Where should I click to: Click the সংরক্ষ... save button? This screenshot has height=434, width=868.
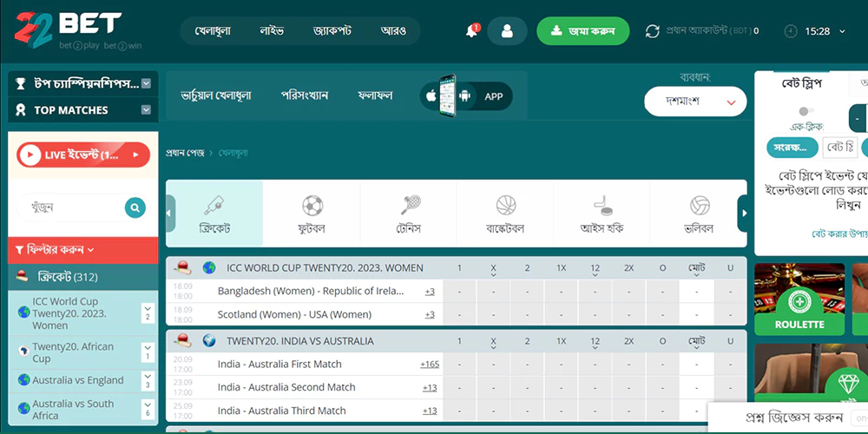(x=791, y=148)
